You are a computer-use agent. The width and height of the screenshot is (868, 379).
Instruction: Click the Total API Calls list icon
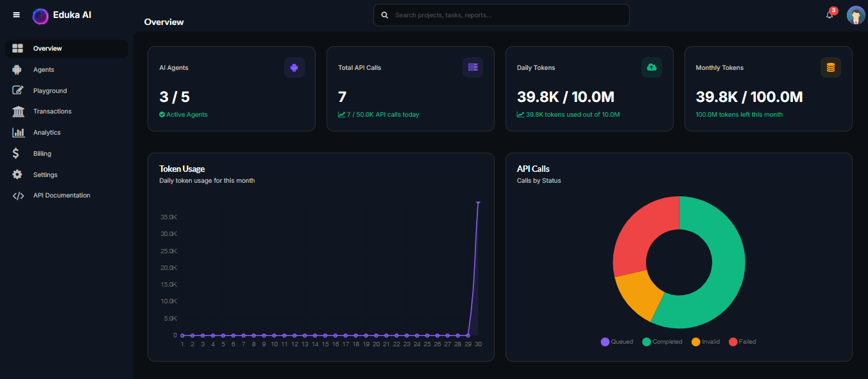pyautogui.click(x=473, y=67)
